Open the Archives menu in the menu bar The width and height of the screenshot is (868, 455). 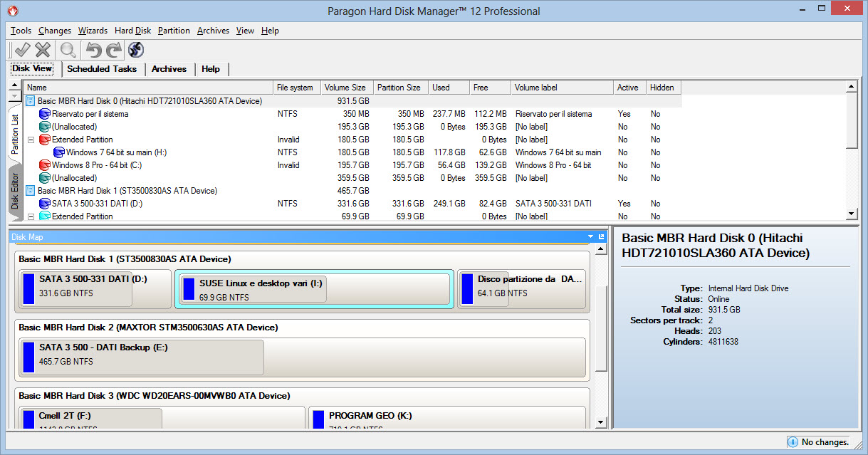(213, 31)
